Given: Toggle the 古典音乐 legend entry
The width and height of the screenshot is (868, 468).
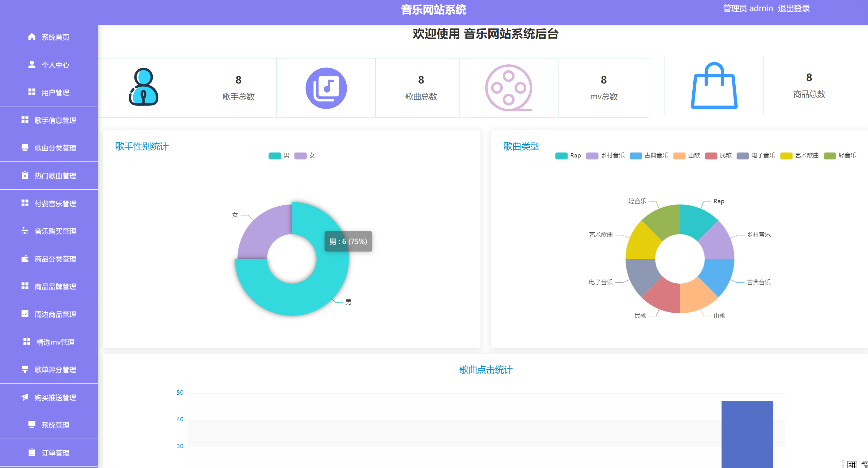Looking at the screenshot, I should 649,156.
